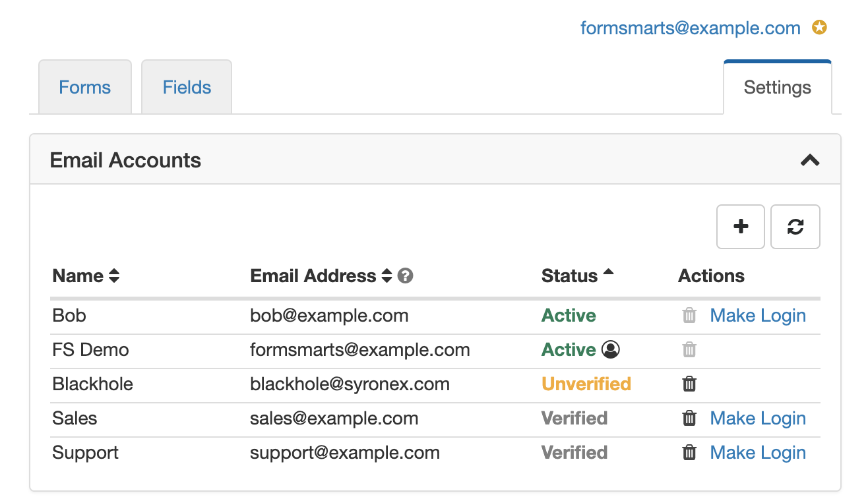Delete the Sales email account via trash icon
The image size is (868, 497).
click(689, 419)
